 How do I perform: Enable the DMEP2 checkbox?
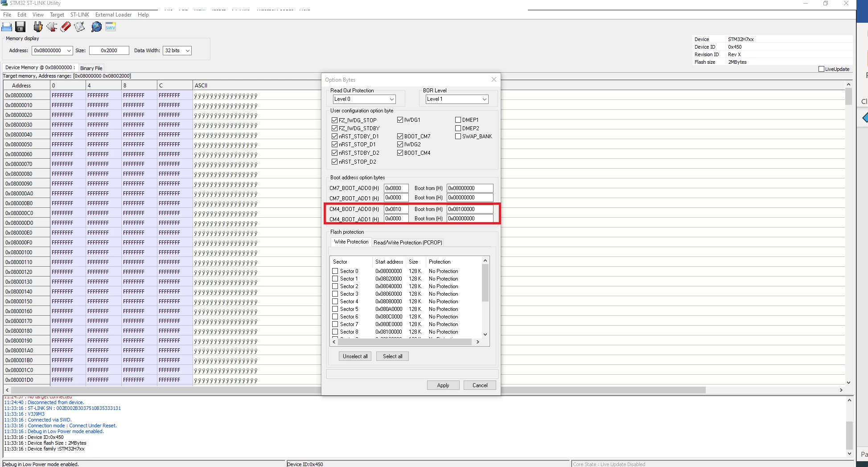pos(458,128)
